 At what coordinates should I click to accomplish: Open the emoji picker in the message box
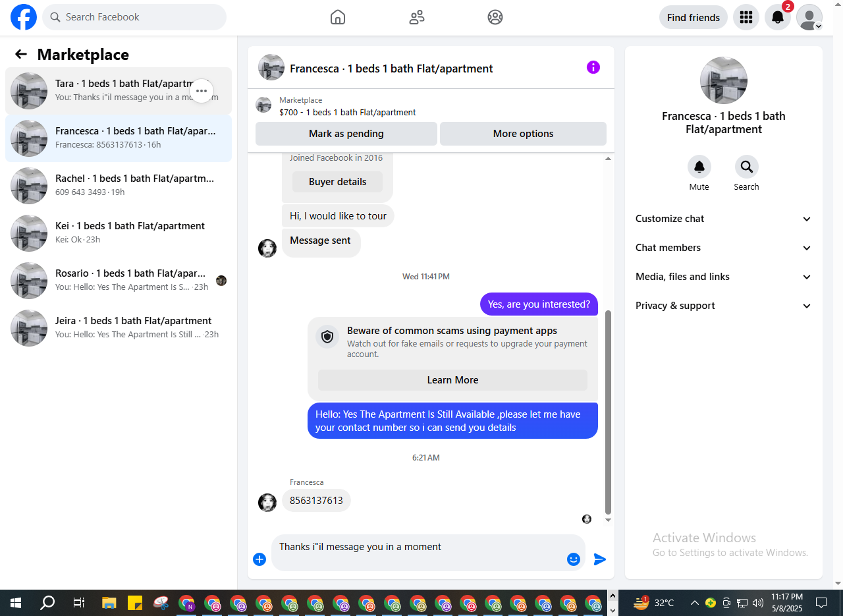click(x=574, y=559)
